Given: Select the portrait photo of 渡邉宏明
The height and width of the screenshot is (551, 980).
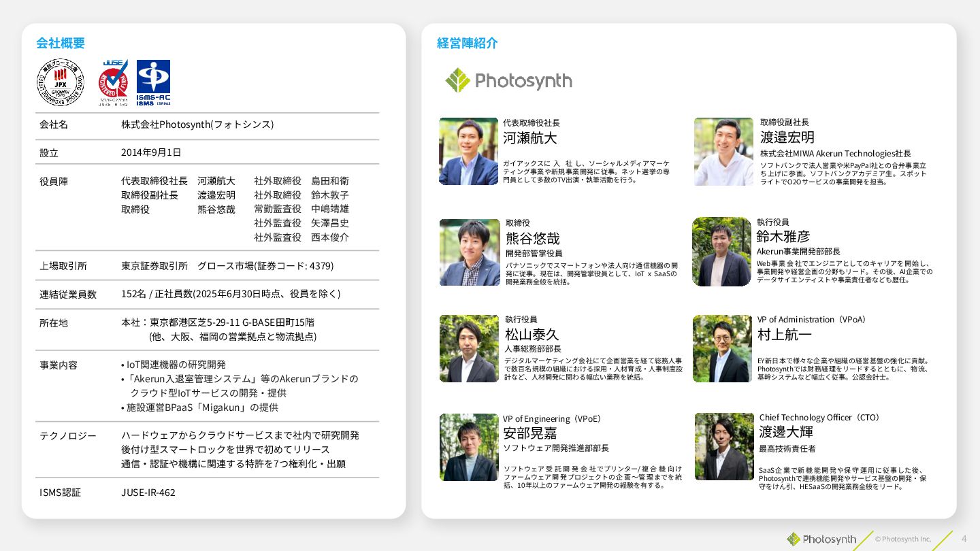Looking at the screenshot, I should coord(723,152).
